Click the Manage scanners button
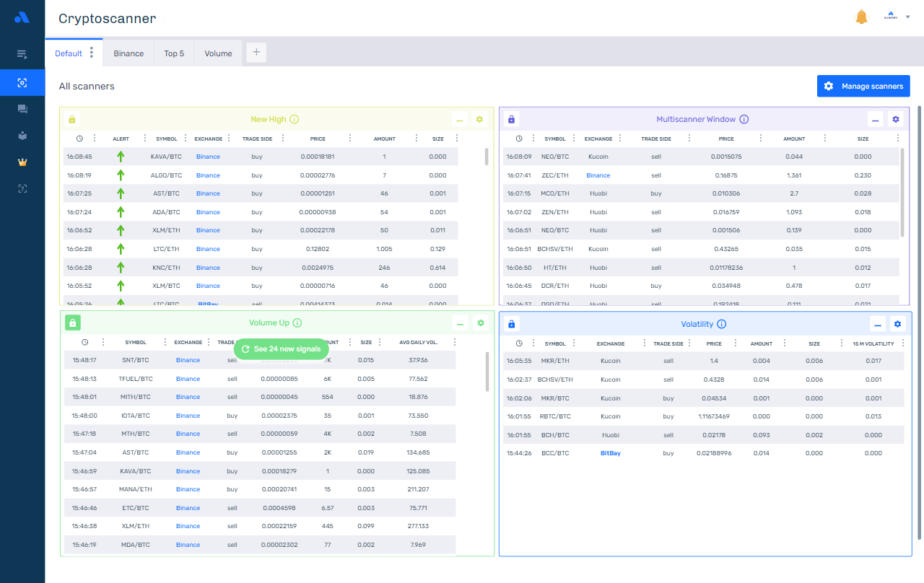924x583 pixels. (863, 86)
